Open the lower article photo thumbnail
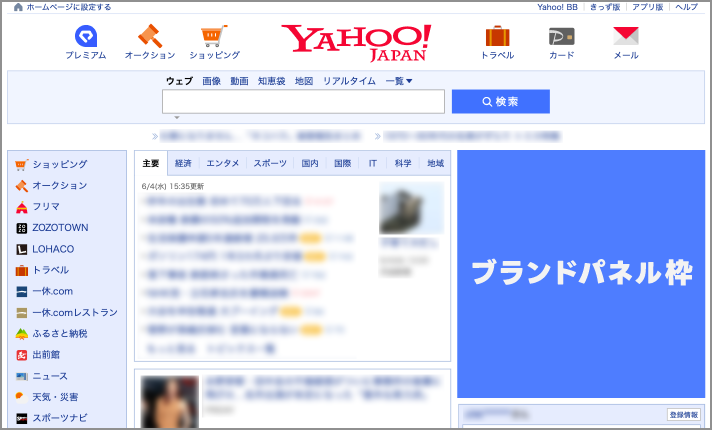712x430 pixels. click(x=169, y=402)
